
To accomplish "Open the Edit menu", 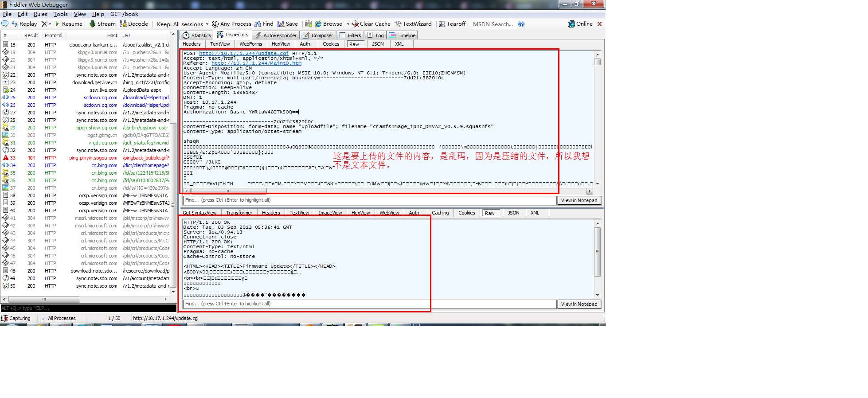I will point(23,14).
